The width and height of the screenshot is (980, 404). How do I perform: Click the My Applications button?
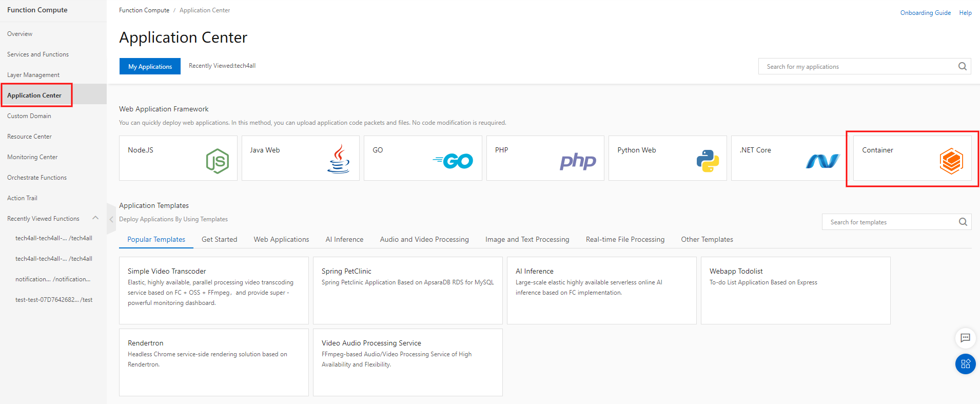point(150,66)
